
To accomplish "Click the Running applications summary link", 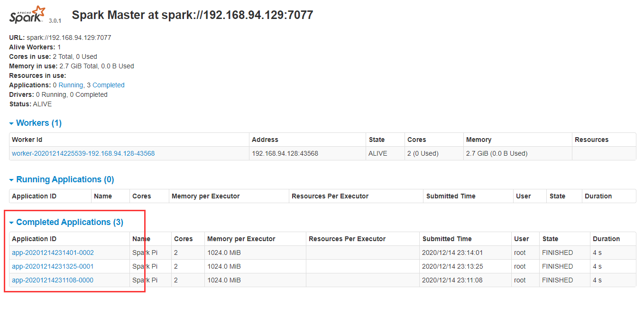I will [71, 85].
